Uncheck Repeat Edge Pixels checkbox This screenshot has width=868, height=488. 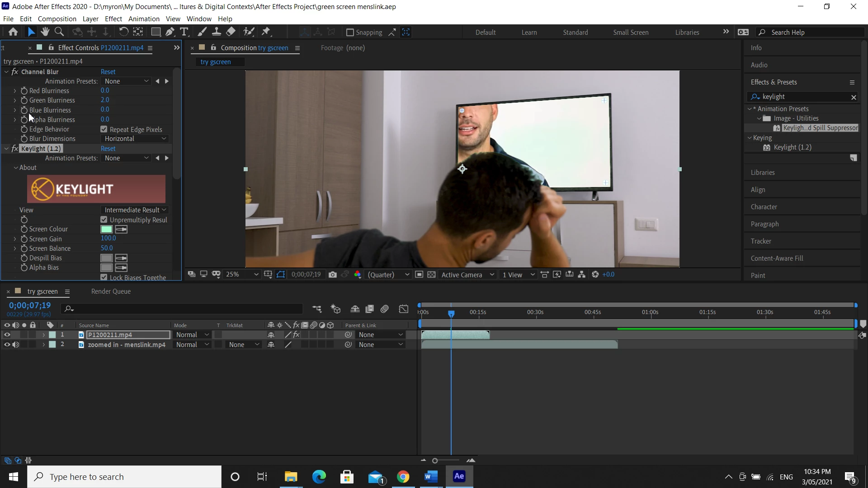click(x=104, y=129)
